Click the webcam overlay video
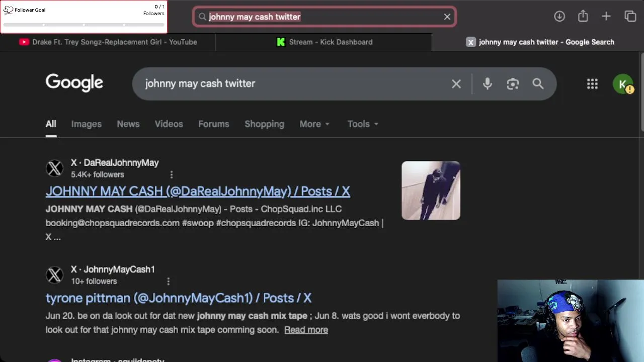Image resolution: width=644 pixels, height=362 pixels. point(571,321)
